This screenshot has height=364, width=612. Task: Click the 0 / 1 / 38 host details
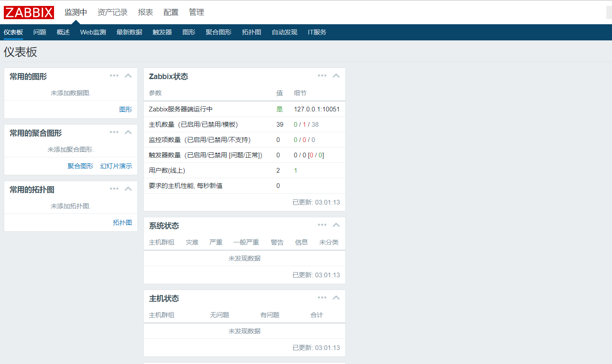[306, 125]
